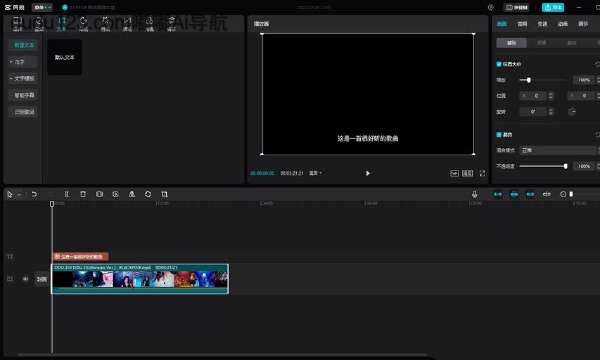Click the teal 导出 export button
600x360 pixels.
(x=553, y=7)
